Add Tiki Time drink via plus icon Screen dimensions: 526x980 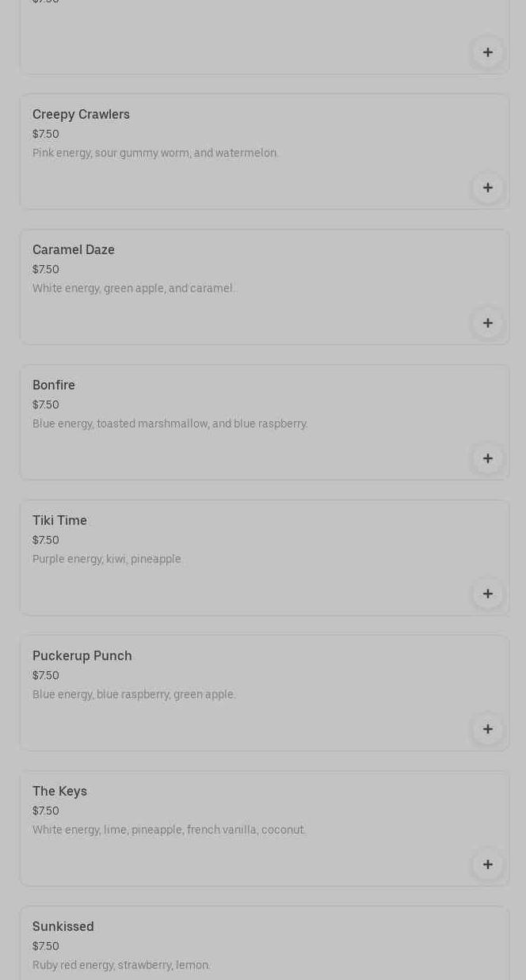pyautogui.click(x=487, y=594)
